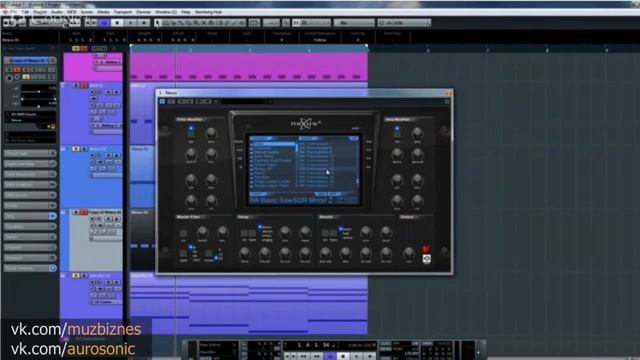The width and height of the screenshot is (640, 360).
Task: Toggle Filter Modifier on switch in Nexus
Action: tap(191, 131)
